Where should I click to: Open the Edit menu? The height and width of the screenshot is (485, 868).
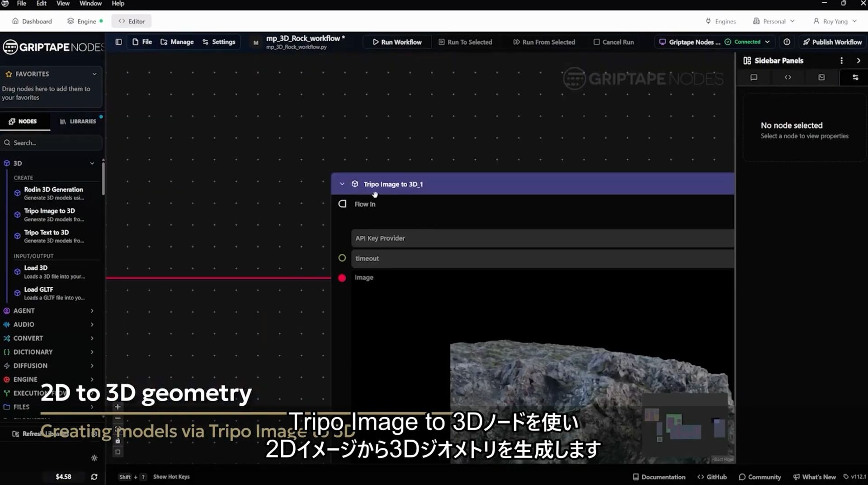pyautogui.click(x=41, y=4)
